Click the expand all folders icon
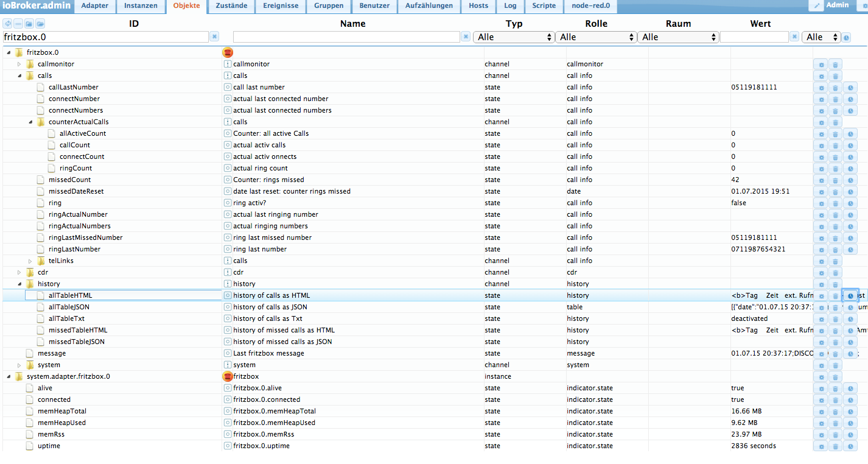 (40, 24)
